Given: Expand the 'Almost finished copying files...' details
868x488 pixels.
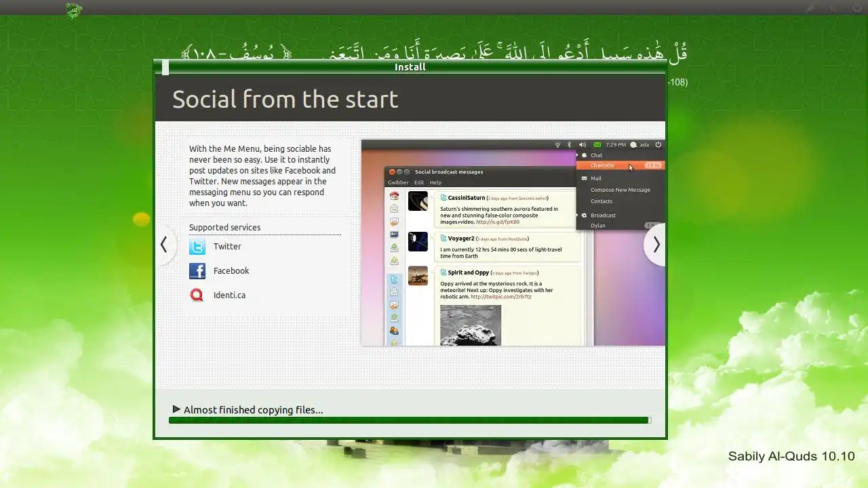Looking at the screenshot, I should [176, 409].
